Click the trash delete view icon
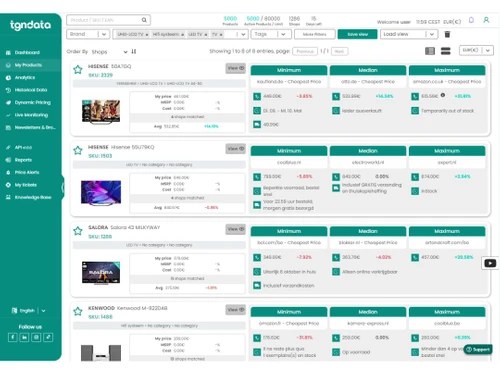The width and height of the screenshot is (500, 375). 447,34
